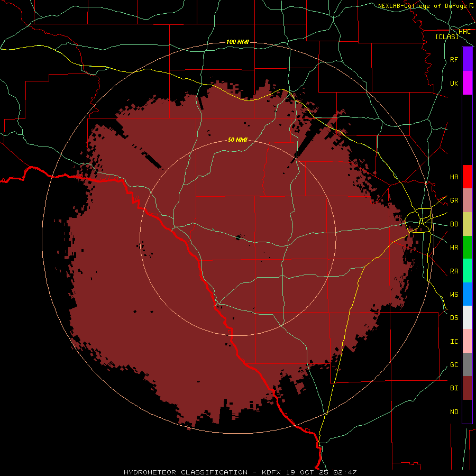Image resolution: width=476 pixels, height=476 pixels.
Task: Click the DS white legend swatch
Action: pos(467,317)
